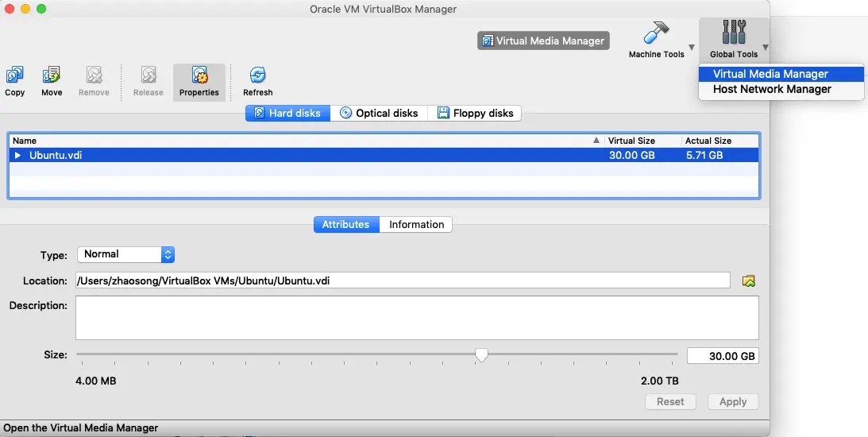The width and height of the screenshot is (868, 437).
Task: Open the Type dropdown showing Normal
Action: tap(125, 254)
